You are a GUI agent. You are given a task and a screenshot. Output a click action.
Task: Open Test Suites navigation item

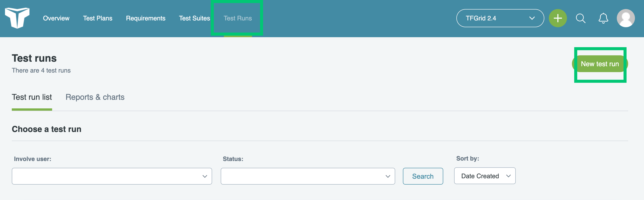click(x=194, y=18)
